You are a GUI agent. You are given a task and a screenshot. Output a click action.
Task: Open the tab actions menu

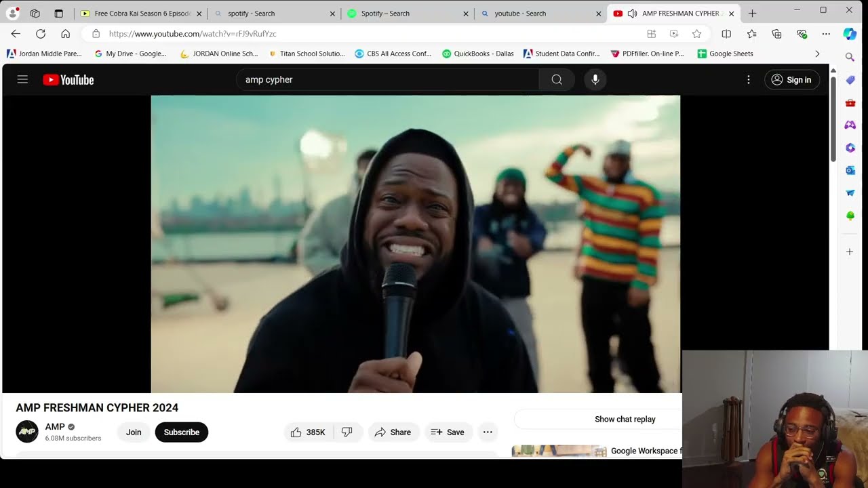tap(58, 14)
